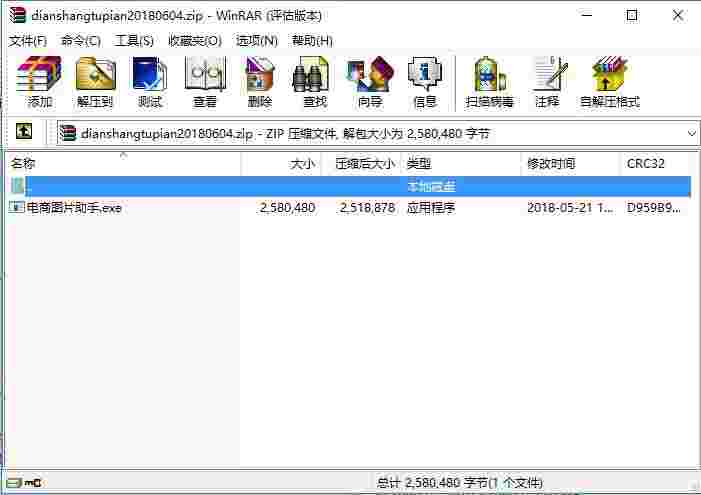Image resolution: width=701 pixels, height=495 pixels.
Task: Click the 应用程序 type cell
Action: click(x=431, y=208)
